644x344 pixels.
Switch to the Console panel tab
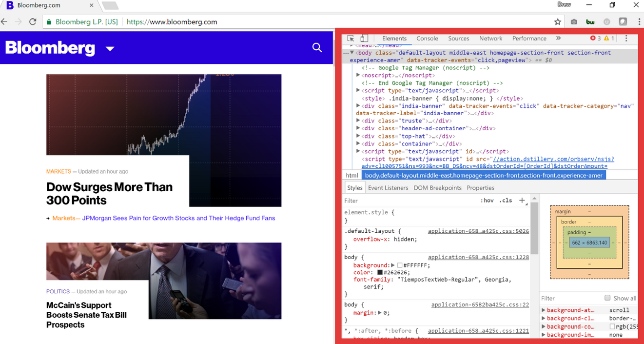[x=427, y=39]
